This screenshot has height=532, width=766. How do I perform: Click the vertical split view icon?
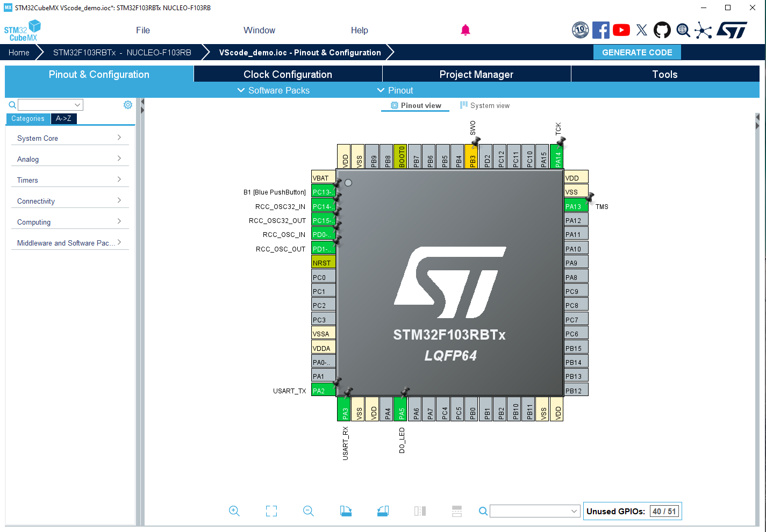tap(420, 511)
